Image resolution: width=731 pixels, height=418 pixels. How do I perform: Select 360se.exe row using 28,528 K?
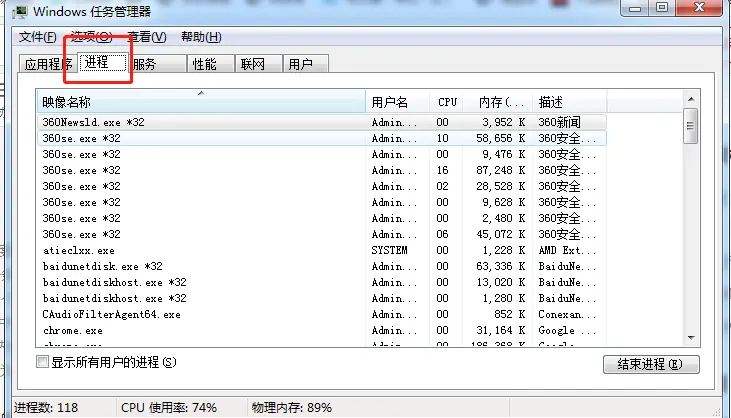[322, 186]
